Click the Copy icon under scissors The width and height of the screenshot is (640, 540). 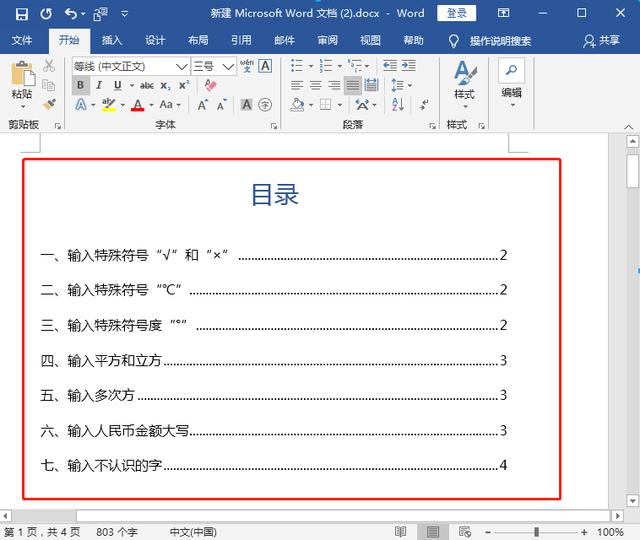click(49, 85)
